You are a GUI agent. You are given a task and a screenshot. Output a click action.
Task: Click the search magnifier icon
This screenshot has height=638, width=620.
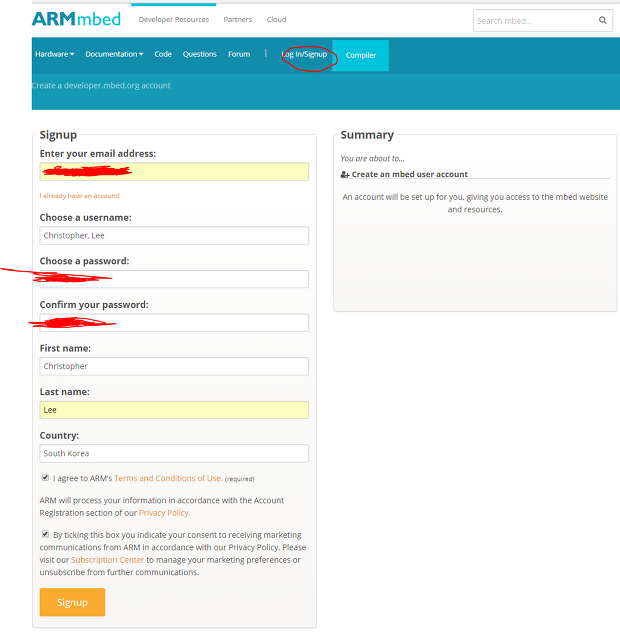coord(603,20)
